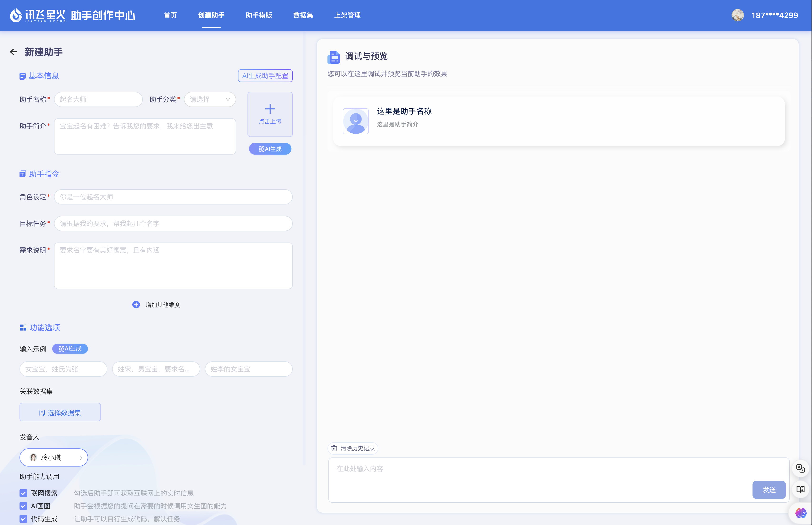
Task: Uncheck the AI画图 option
Action: tap(23, 506)
